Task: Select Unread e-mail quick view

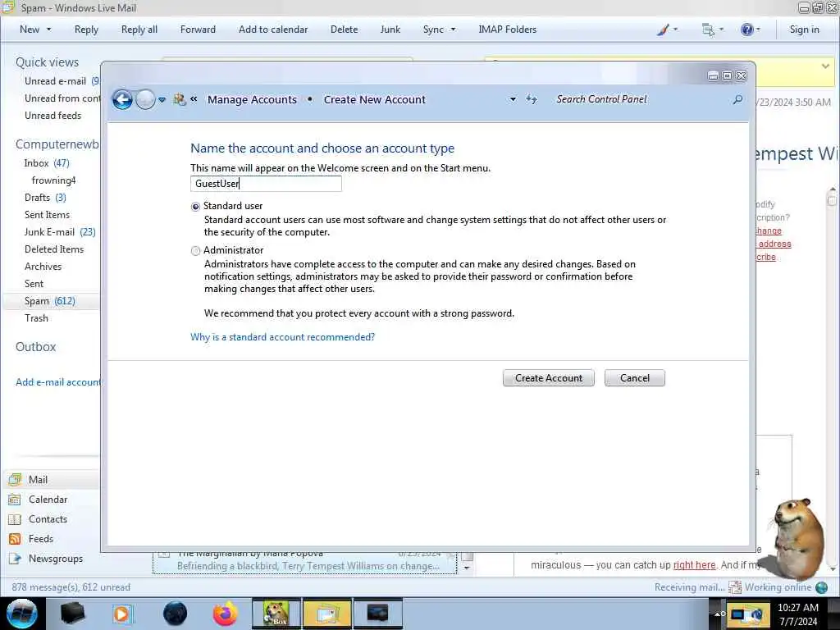Action: [x=55, y=81]
